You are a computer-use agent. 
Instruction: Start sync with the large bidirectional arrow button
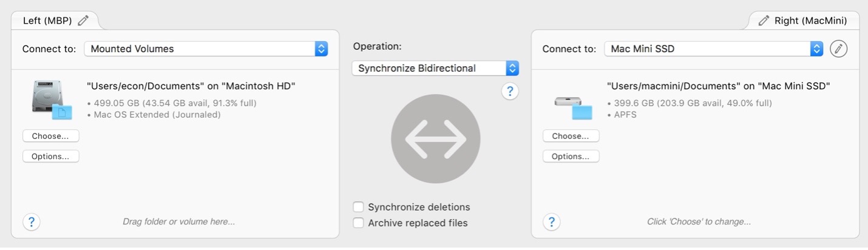coord(436,139)
